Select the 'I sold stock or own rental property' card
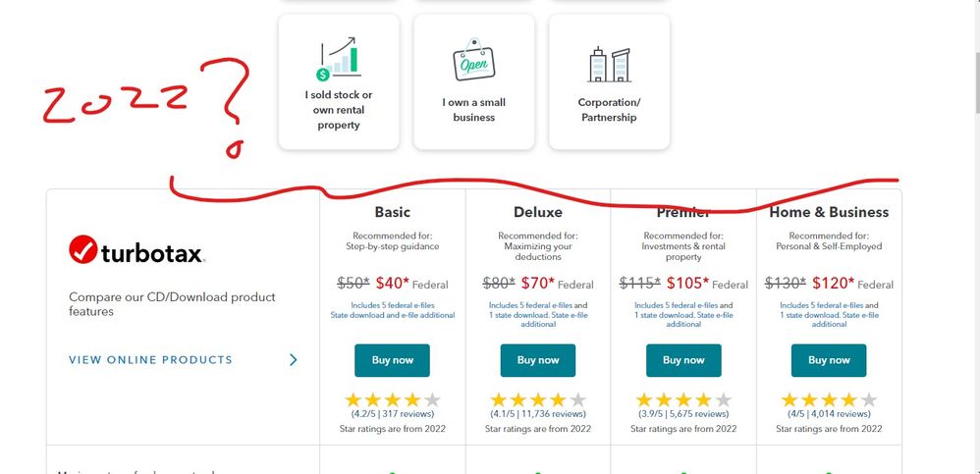 [339, 81]
